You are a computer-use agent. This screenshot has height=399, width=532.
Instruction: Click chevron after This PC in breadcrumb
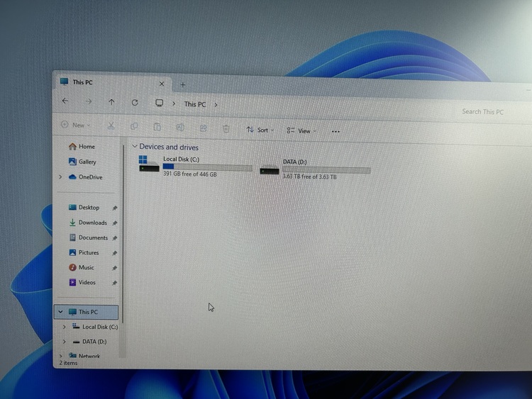216,105
